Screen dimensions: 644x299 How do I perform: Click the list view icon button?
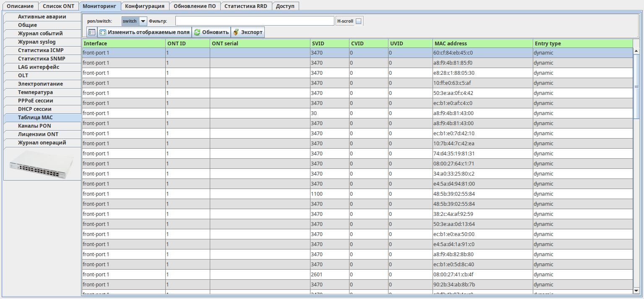[x=92, y=32]
